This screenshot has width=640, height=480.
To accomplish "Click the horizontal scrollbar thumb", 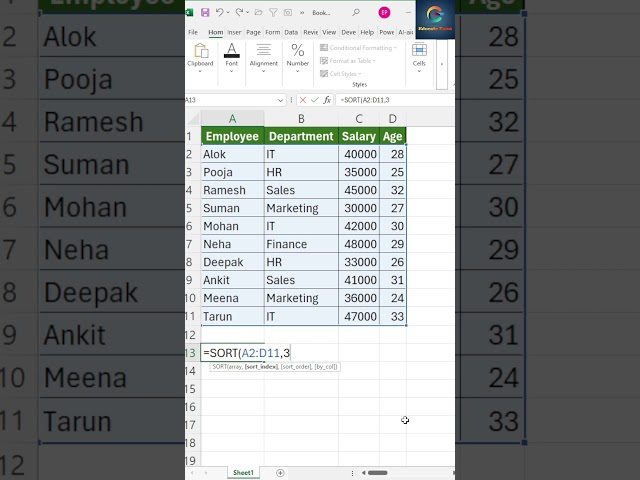I will [378, 473].
